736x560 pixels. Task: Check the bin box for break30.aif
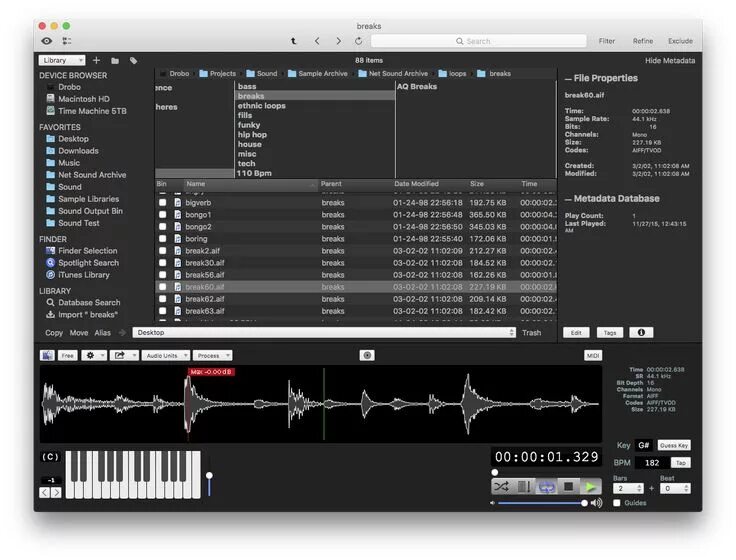(162, 263)
